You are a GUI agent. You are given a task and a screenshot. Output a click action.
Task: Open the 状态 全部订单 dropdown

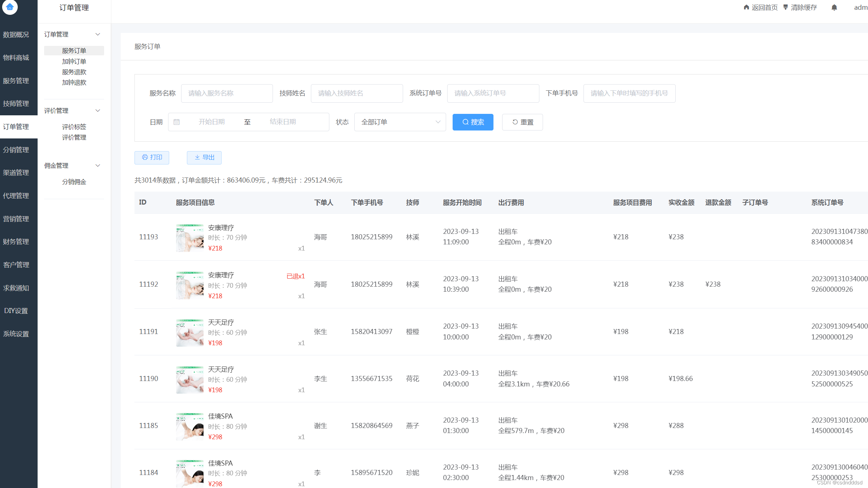tap(400, 122)
